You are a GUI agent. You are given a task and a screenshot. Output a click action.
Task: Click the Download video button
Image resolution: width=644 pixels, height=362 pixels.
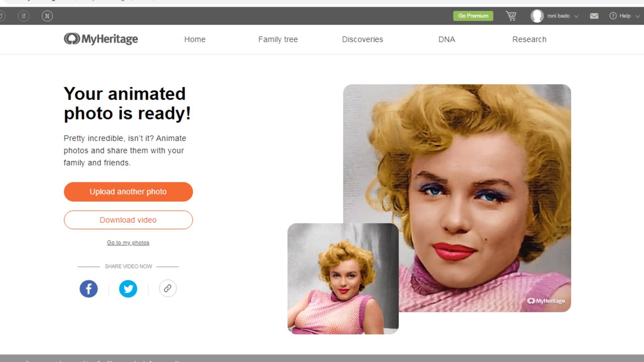pos(128,220)
